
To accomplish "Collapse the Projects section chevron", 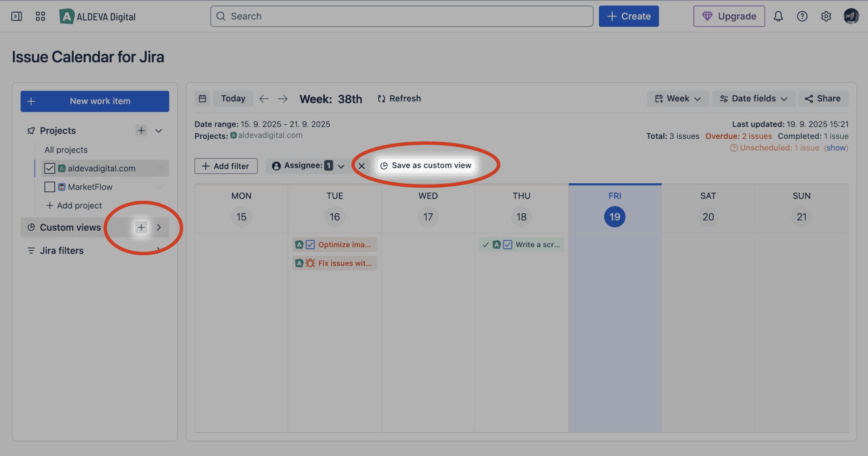I will [159, 131].
